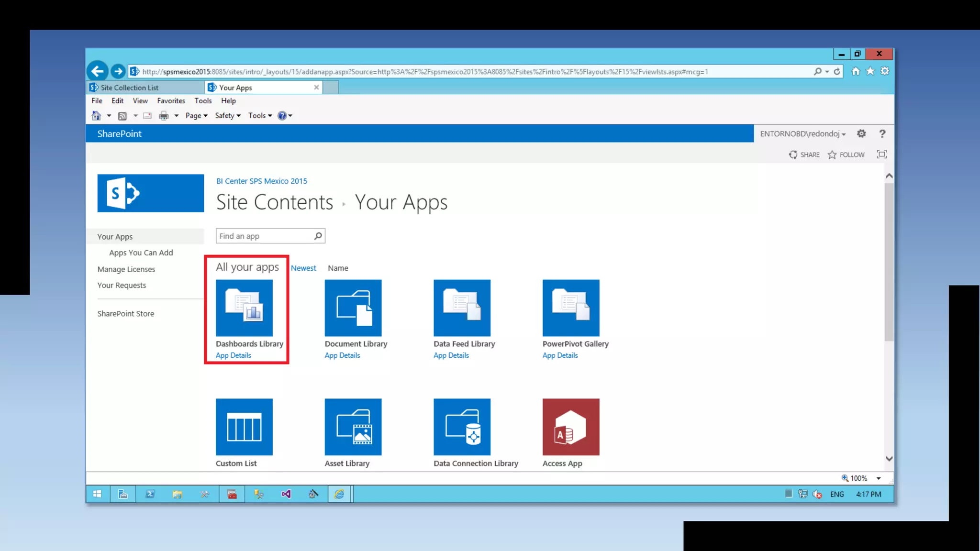Select the Data Connection Library icon
980x551 pixels.
(462, 427)
